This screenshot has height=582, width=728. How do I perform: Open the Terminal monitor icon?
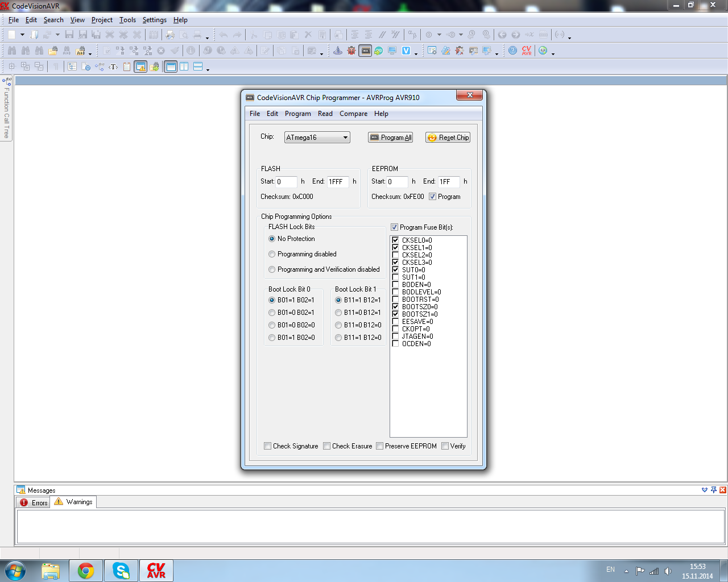coord(392,51)
